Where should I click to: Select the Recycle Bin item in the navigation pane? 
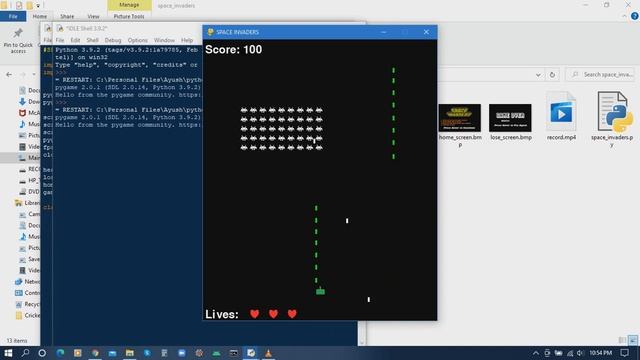[x=27, y=304]
